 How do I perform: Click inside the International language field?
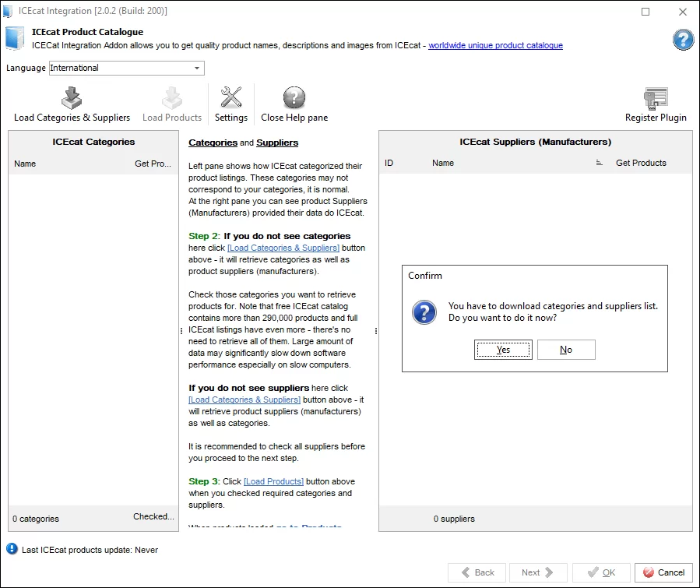point(117,68)
